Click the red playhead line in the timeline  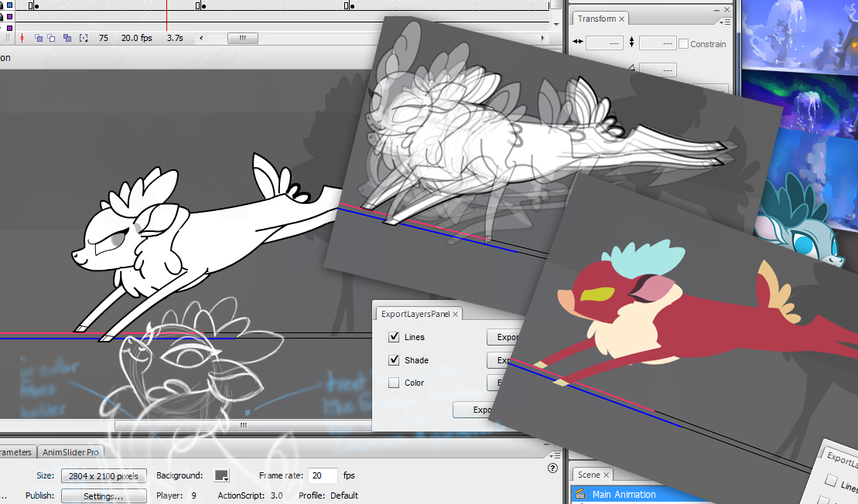166,15
